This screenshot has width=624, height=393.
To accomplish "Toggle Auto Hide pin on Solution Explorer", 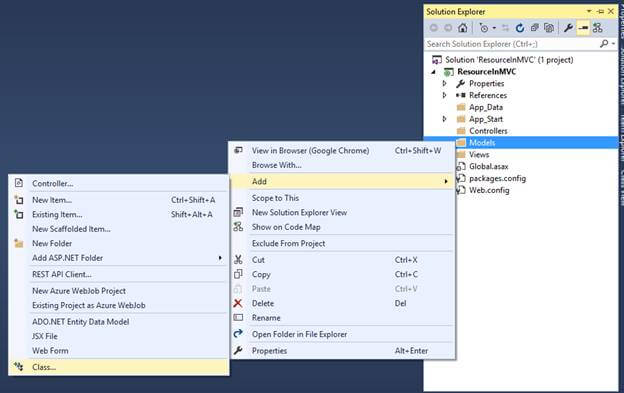I will (x=601, y=12).
